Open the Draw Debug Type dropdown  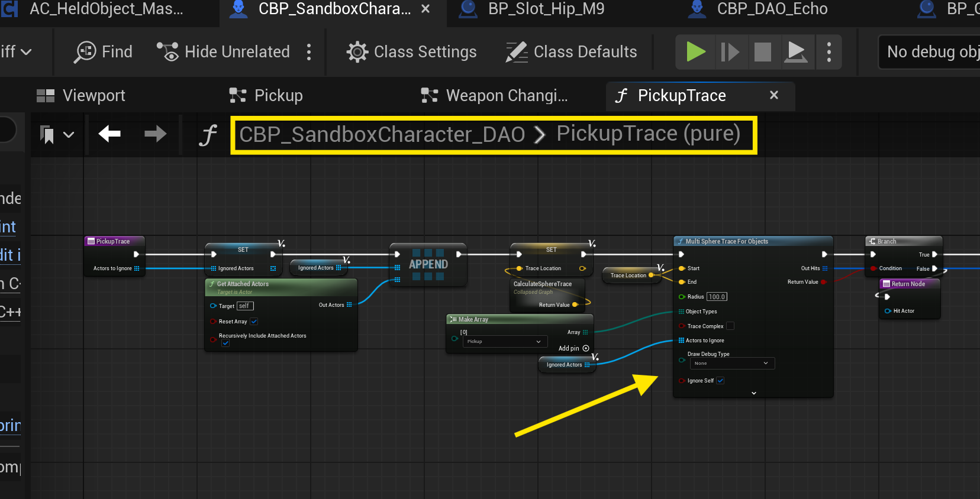pos(733,364)
